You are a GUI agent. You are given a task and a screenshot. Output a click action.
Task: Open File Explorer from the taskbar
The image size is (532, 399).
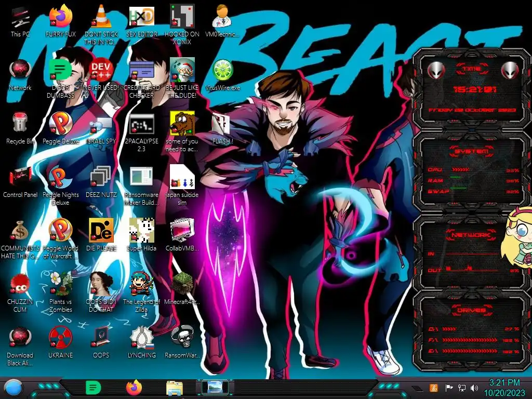[175, 389]
